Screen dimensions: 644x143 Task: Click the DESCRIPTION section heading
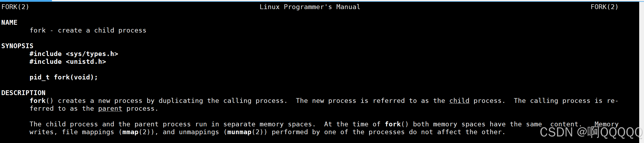(x=23, y=93)
